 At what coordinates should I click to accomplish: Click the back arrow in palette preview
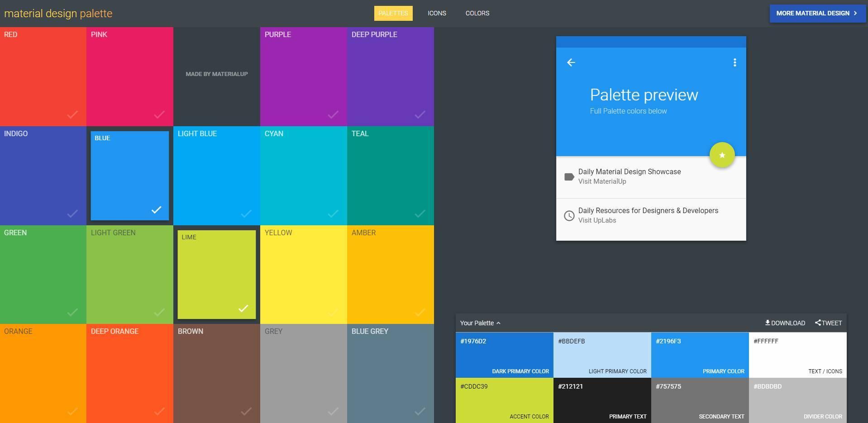tap(571, 62)
